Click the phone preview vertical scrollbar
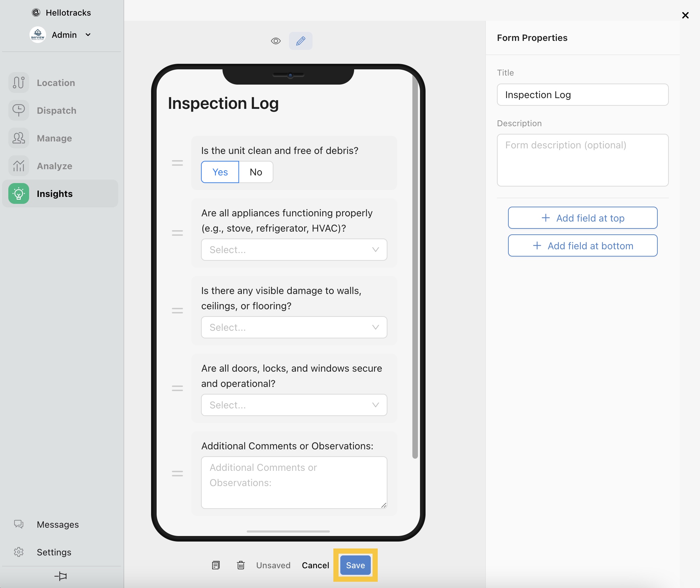Viewport: 700px width, 588px height. point(415,267)
